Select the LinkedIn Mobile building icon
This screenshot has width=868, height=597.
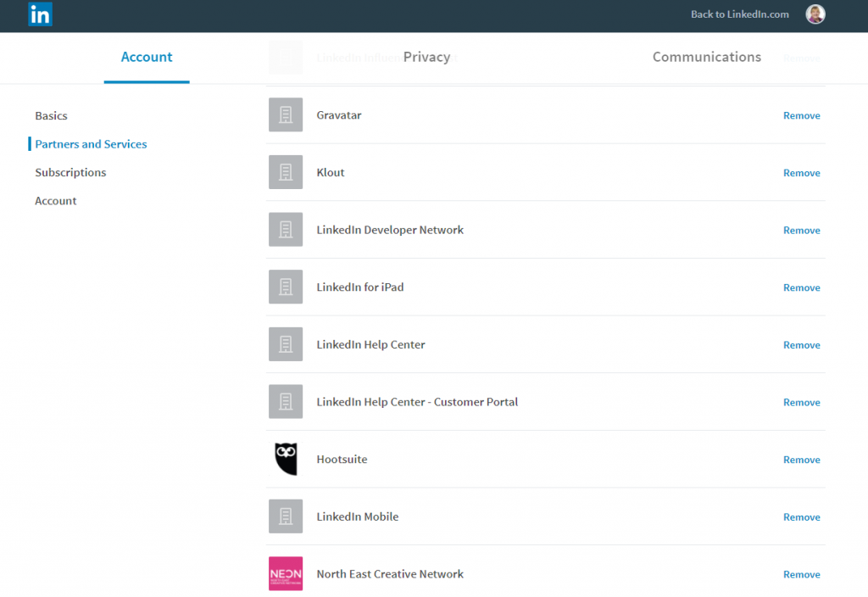pyautogui.click(x=286, y=516)
